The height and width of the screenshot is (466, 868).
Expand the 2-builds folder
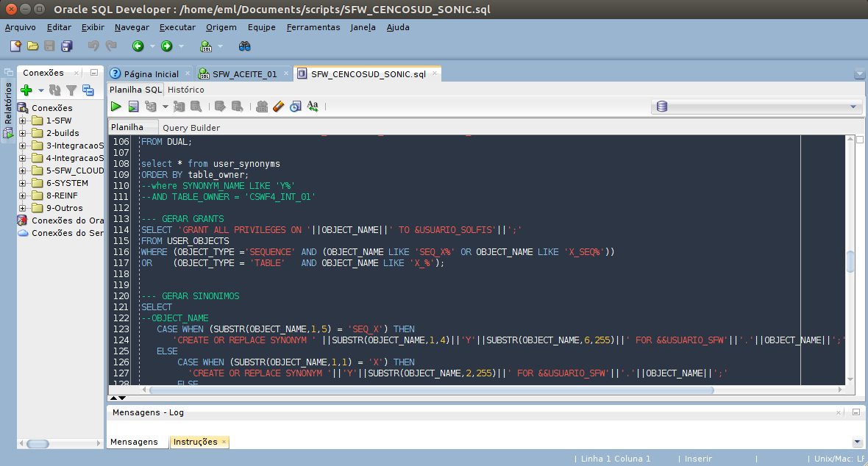pyautogui.click(x=23, y=133)
